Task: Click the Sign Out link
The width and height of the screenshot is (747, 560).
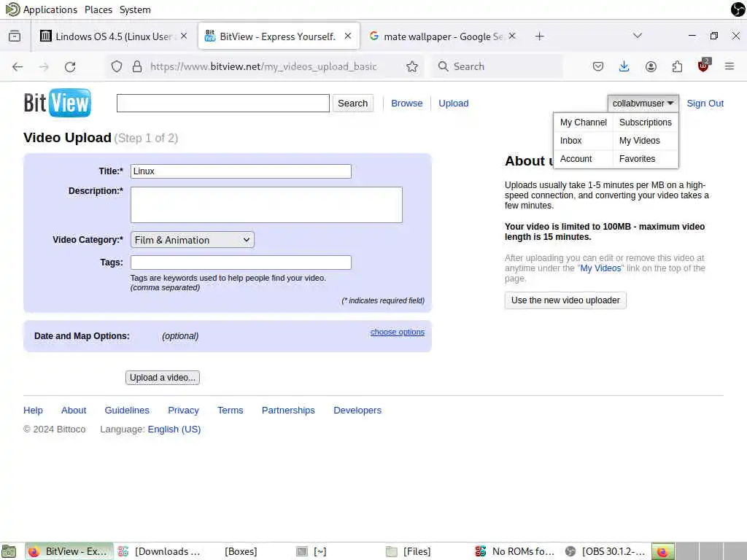Action: 705,104
